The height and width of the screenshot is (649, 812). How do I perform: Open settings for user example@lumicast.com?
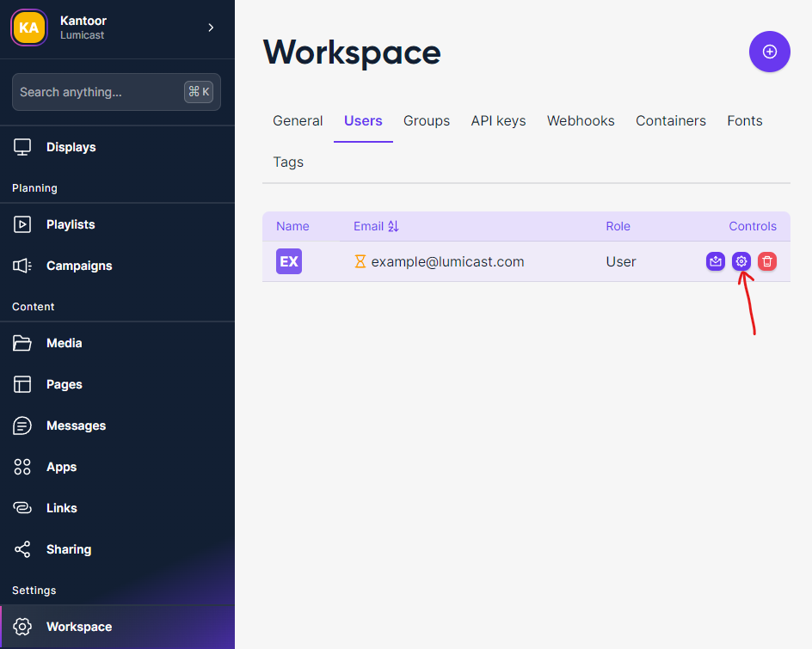[x=741, y=261]
